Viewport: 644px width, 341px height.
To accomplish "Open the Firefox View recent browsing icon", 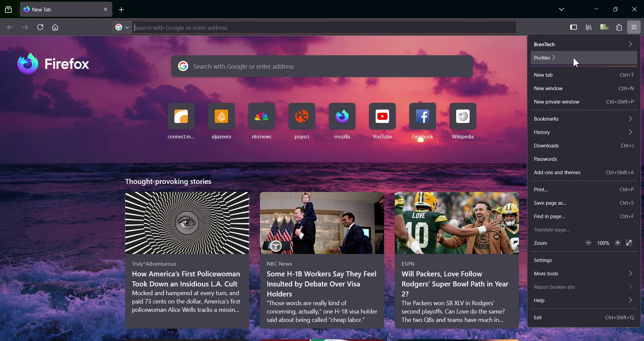I will pos(8,10).
